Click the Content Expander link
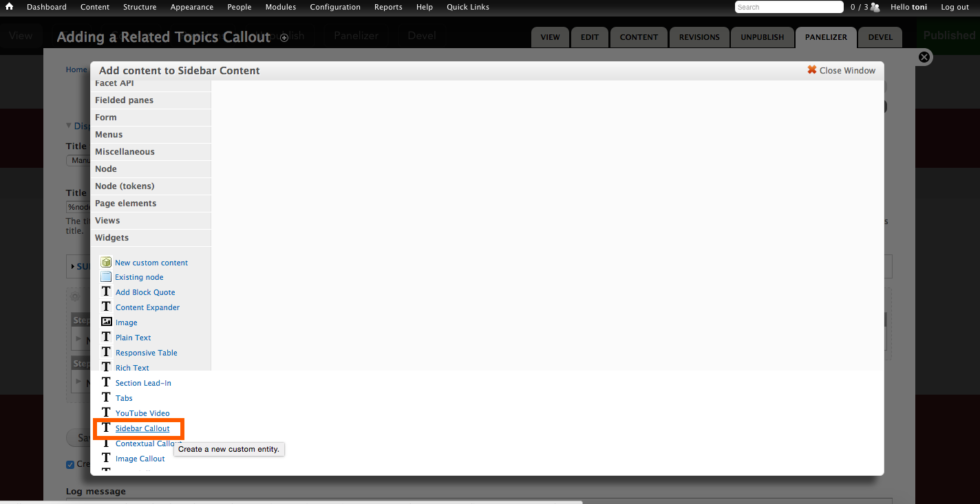Image resolution: width=980 pixels, height=504 pixels. click(x=147, y=307)
